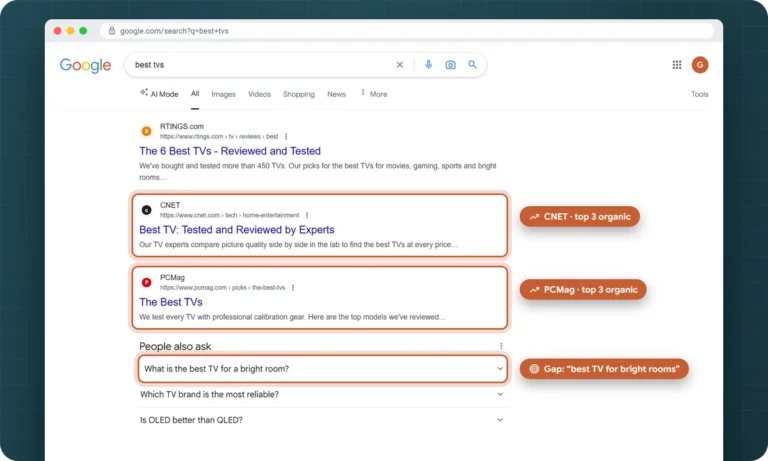Image resolution: width=768 pixels, height=461 pixels.
Task: Expand 'What is the best TV for a bright room?'
Action: coord(322,369)
